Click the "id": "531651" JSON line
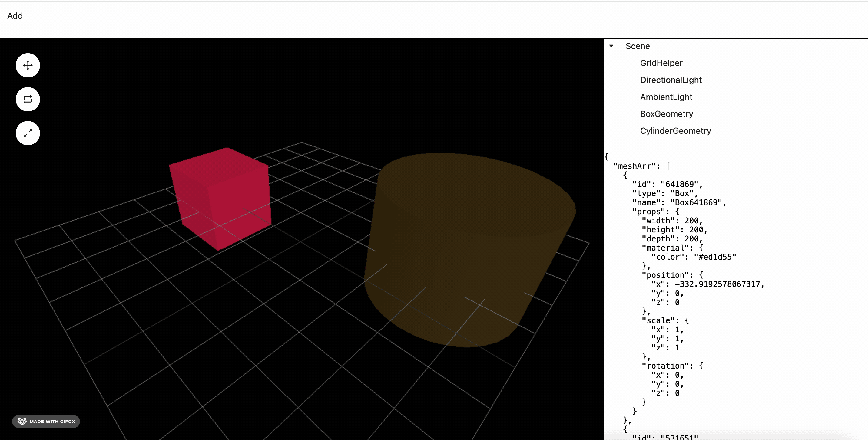This screenshot has width=868, height=440. click(667, 437)
